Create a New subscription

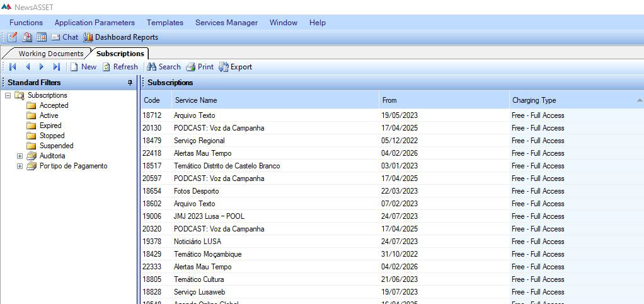[83, 67]
